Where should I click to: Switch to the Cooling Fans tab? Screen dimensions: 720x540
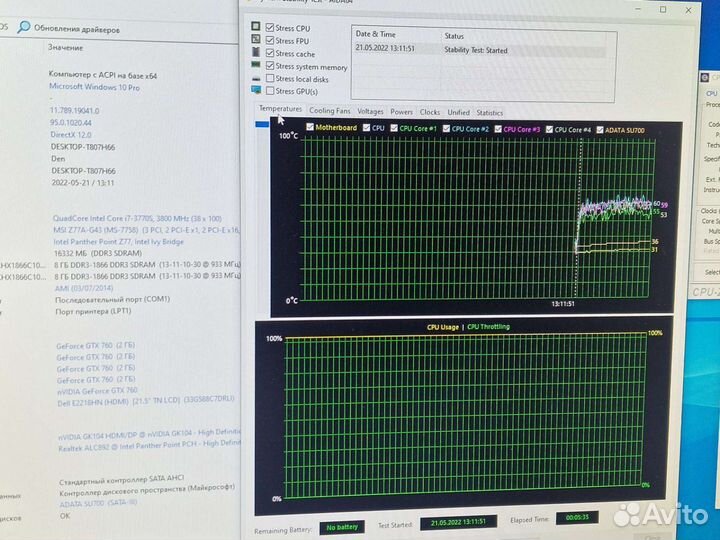[330, 111]
